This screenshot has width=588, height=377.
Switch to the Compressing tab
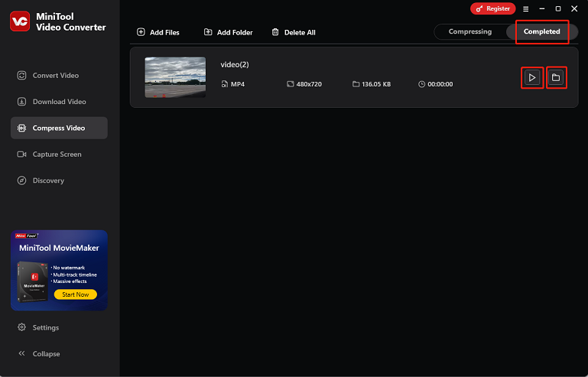pos(470,31)
